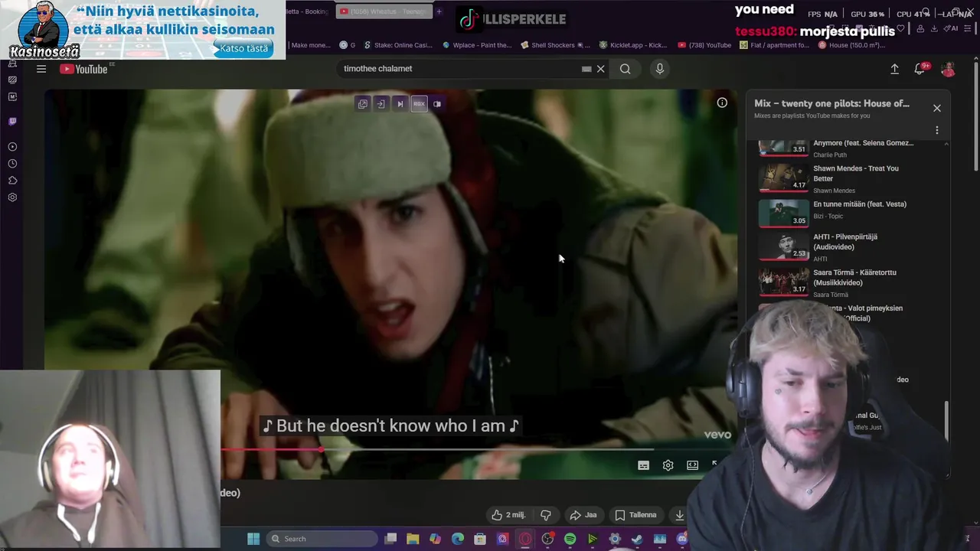
Task: Open the Mix twenty one pilots playlist title
Action: tap(831, 103)
